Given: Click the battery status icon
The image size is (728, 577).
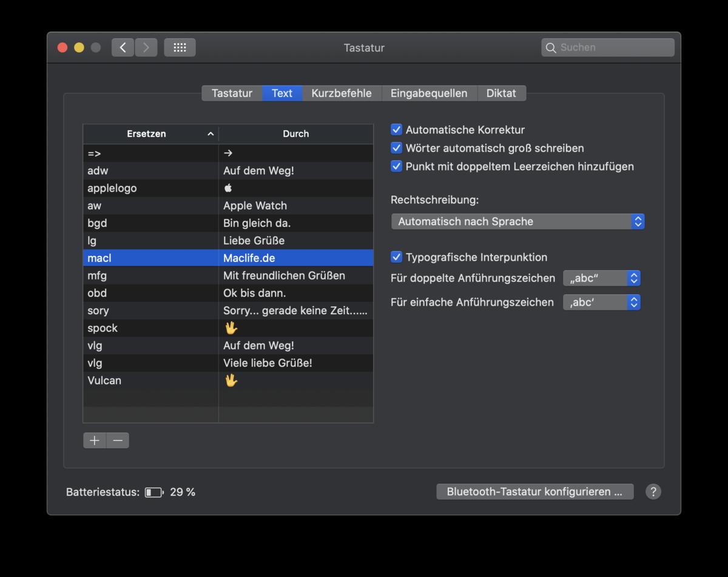Looking at the screenshot, I should tap(153, 492).
